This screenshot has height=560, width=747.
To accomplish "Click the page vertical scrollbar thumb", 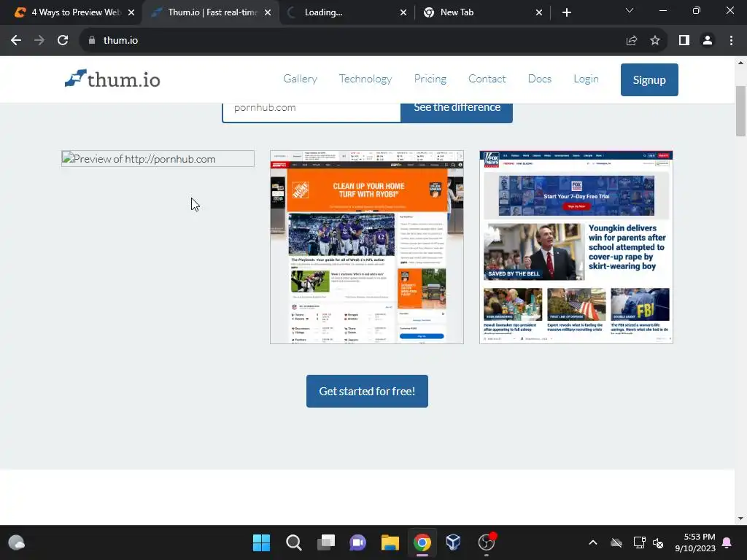I will pyautogui.click(x=740, y=111).
